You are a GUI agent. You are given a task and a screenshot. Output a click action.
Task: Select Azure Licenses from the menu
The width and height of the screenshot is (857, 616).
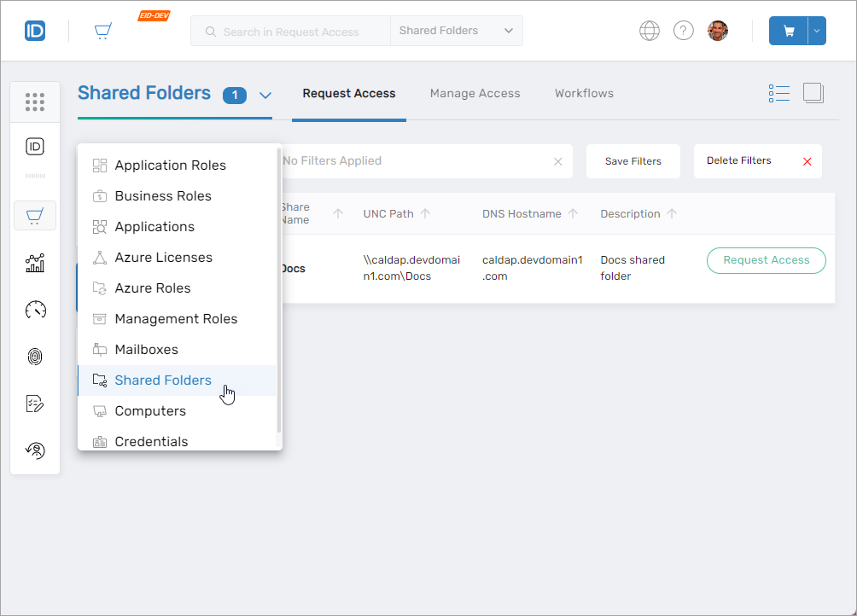[x=163, y=258]
